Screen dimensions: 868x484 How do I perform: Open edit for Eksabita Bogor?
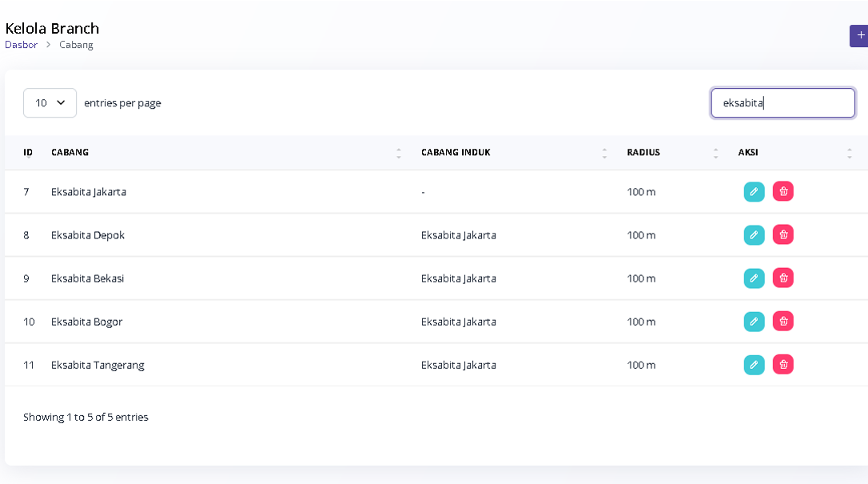pyautogui.click(x=754, y=322)
